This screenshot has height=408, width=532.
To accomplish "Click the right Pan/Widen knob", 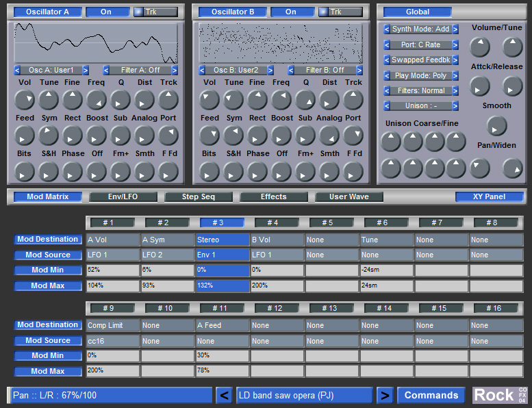I will [x=512, y=168].
